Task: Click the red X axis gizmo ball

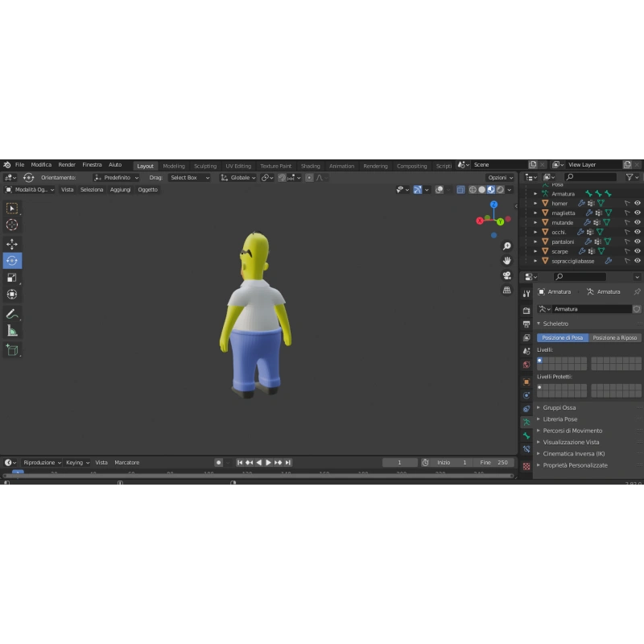Action: [479, 221]
